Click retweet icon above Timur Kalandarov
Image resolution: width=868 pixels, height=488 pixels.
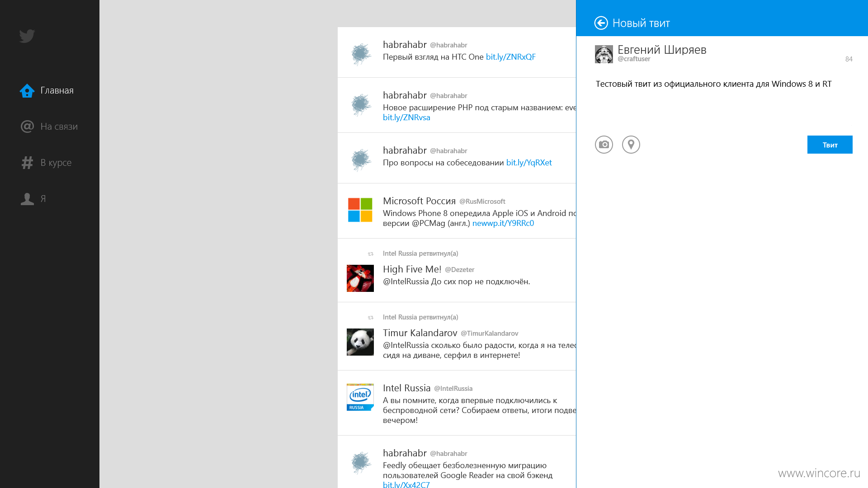coord(371,318)
